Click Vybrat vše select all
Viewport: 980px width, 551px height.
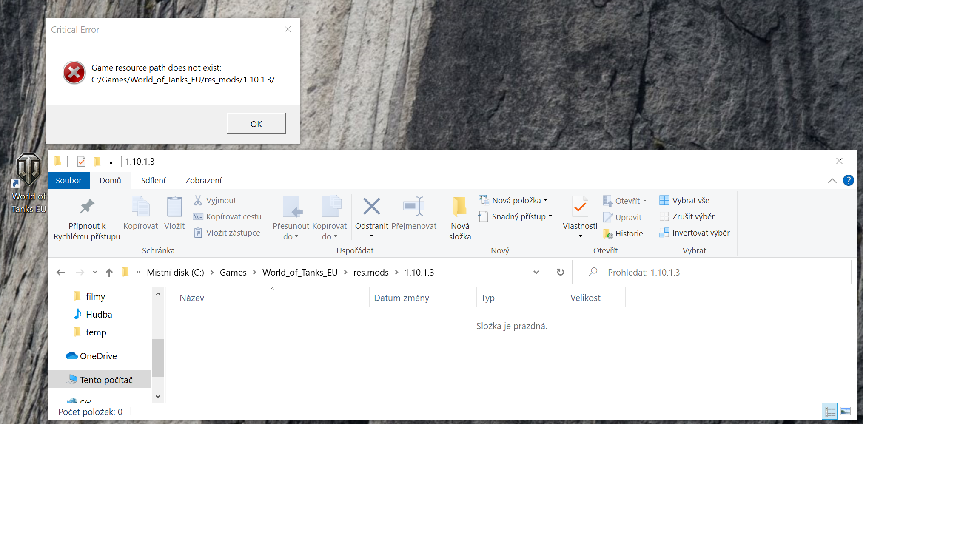point(684,200)
